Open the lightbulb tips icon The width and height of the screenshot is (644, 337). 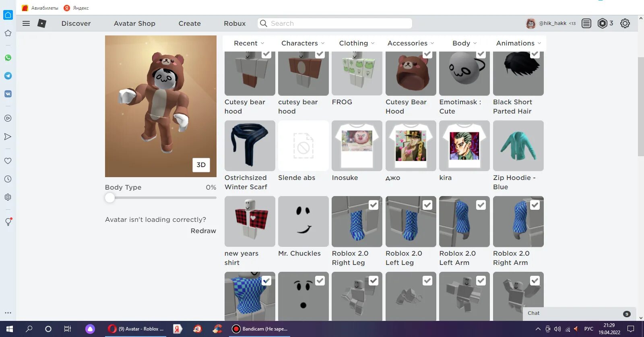click(x=8, y=222)
